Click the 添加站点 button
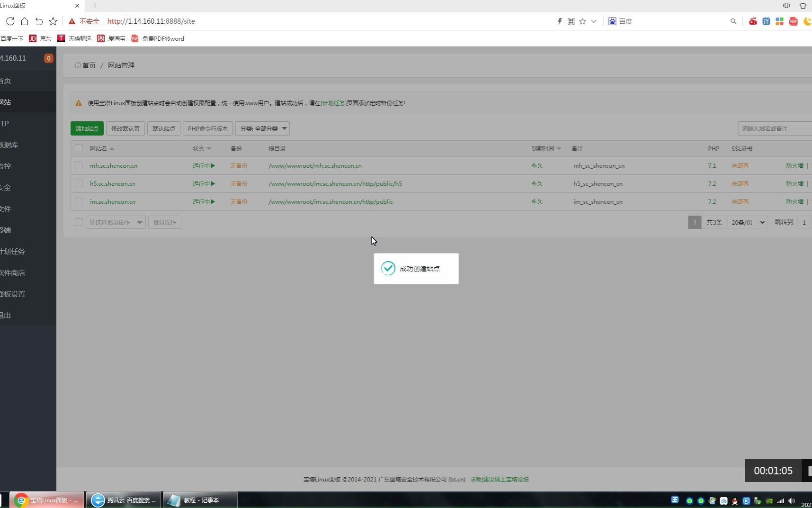The height and width of the screenshot is (508, 812). tap(87, 128)
